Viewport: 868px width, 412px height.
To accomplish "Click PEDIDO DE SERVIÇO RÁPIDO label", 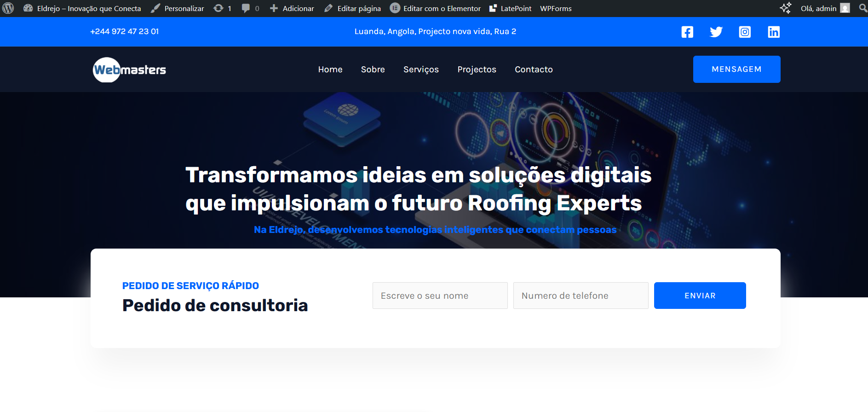I will tap(190, 286).
